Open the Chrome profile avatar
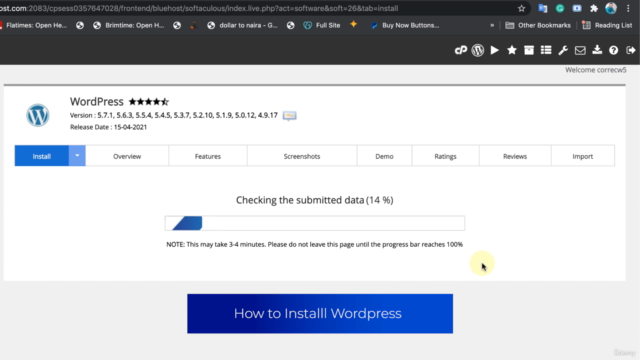This screenshot has height=360, width=640. [x=611, y=8]
